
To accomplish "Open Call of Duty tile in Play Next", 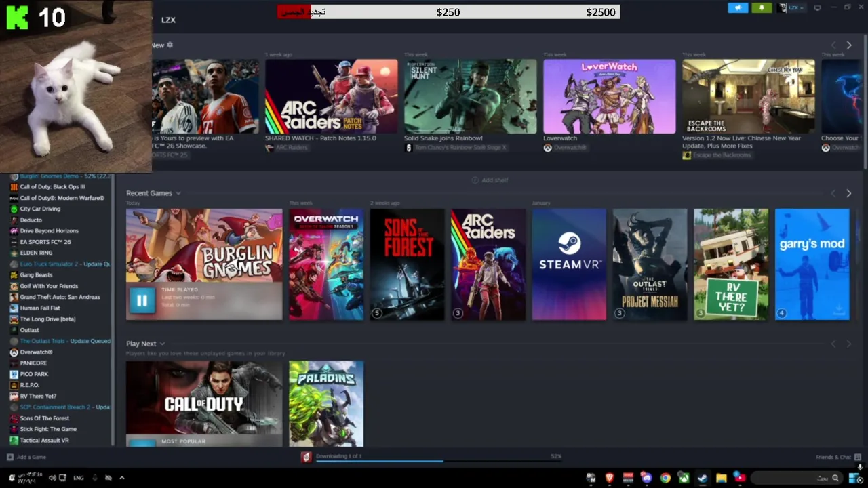I will click(204, 403).
